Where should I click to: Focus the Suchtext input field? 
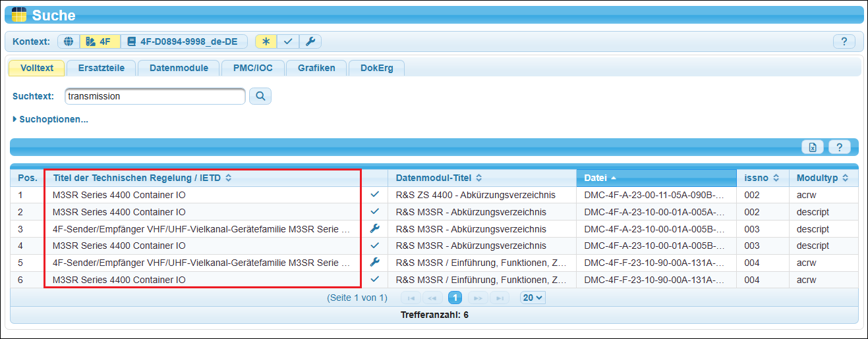point(155,96)
